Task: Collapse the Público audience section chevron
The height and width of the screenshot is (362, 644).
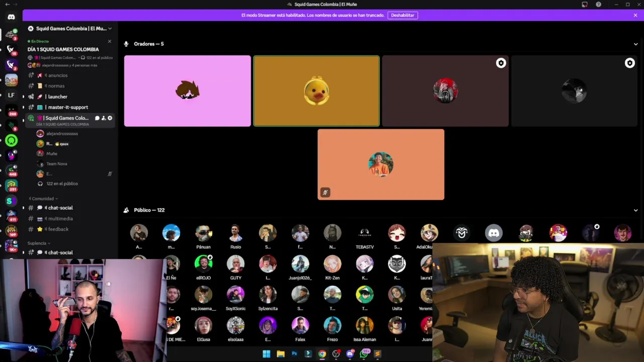Action: 635,210
